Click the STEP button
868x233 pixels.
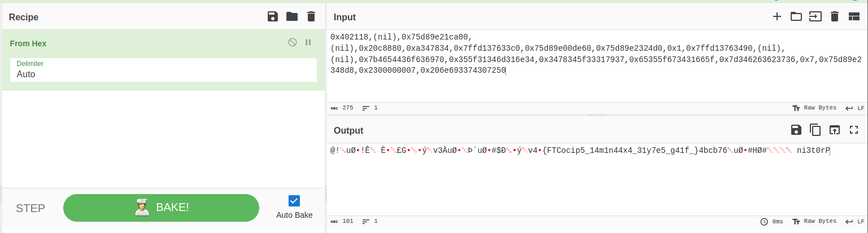30,208
